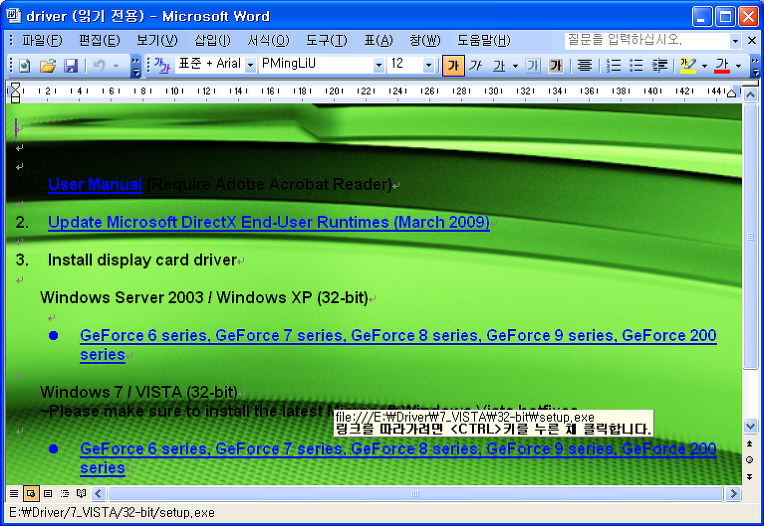Click 'Windows 7 / VISTA (32-bit)' heading

139,392
